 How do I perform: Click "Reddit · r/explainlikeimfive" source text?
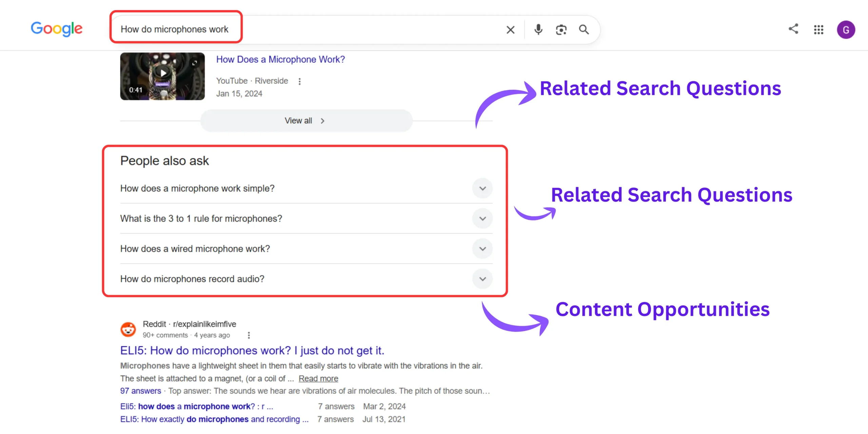[x=189, y=324]
